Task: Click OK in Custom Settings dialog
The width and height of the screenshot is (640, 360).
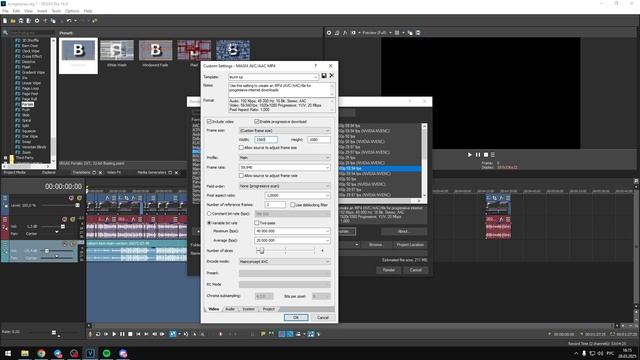Action: coord(296,318)
